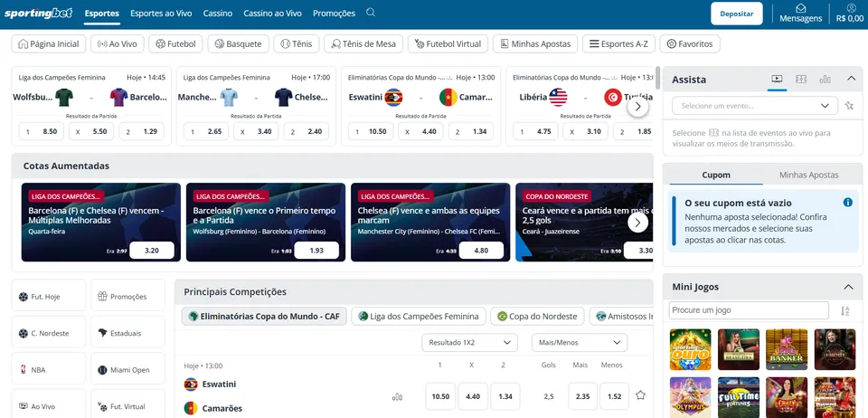The image size is (868, 418).
Task: Click the favorite star beside event selector
Action: 849,106
